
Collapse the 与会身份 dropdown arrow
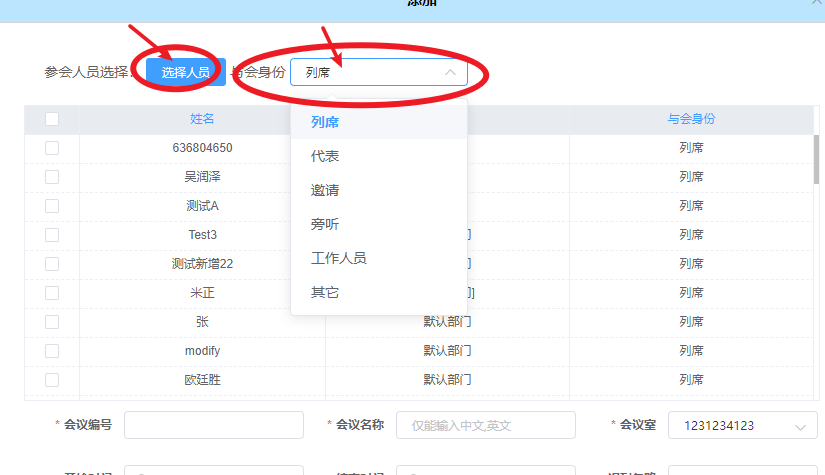point(450,73)
